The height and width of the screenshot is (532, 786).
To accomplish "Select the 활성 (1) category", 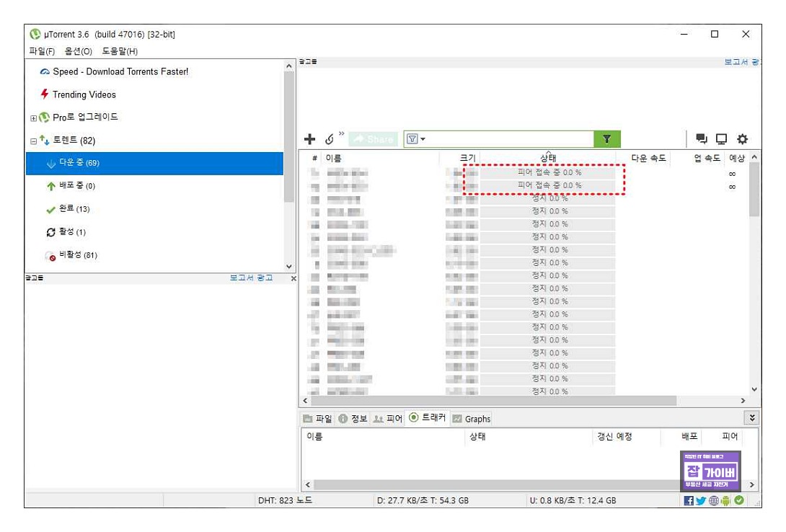I will click(72, 232).
